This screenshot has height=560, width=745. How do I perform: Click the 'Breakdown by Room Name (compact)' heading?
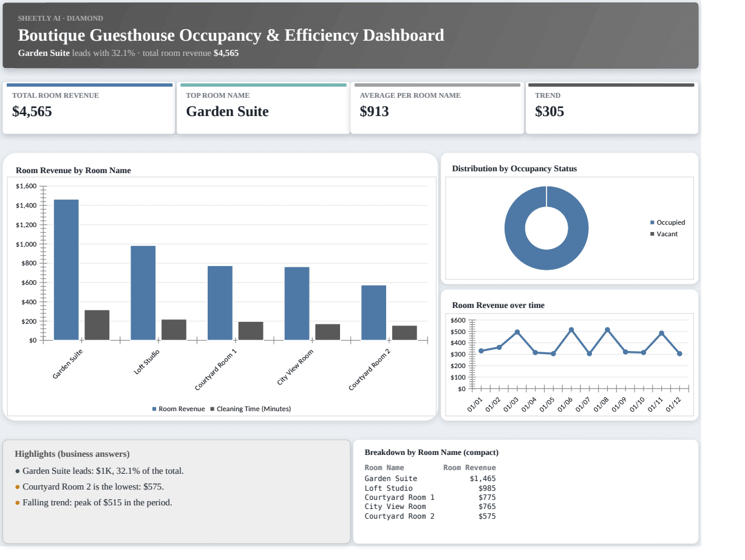[x=432, y=452]
